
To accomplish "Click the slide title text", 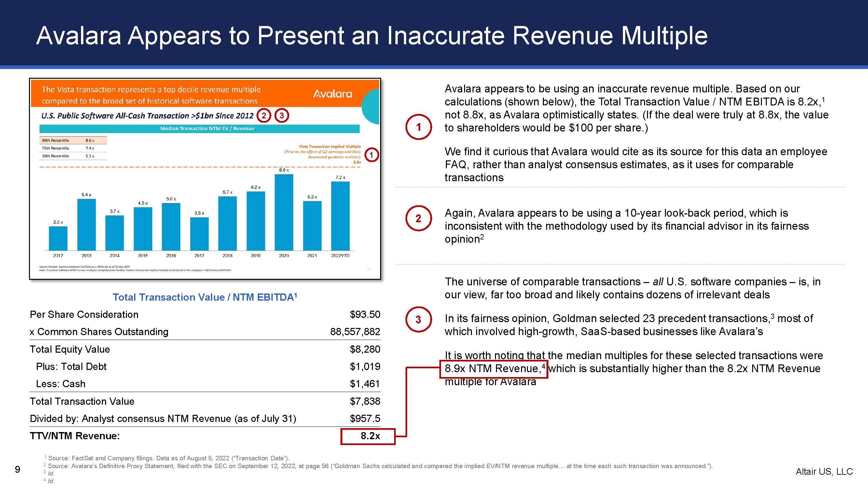I will click(x=372, y=35).
